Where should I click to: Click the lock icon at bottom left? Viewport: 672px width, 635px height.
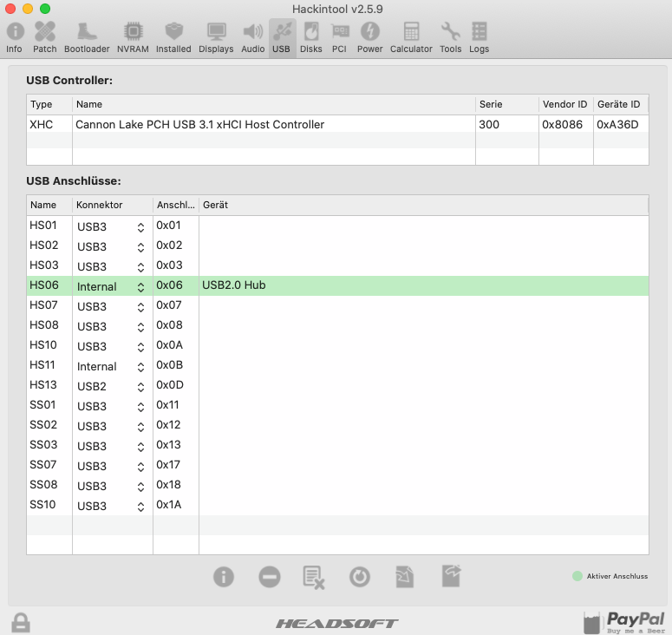pyautogui.click(x=21, y=622)
